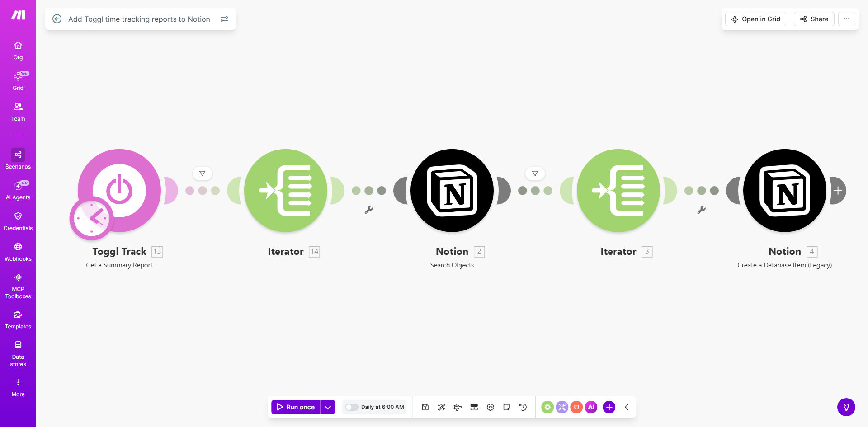The width and height of the screenshot is (868, 427).
Task: Browse Templates in the sidebar
Action: click(18, 319)
